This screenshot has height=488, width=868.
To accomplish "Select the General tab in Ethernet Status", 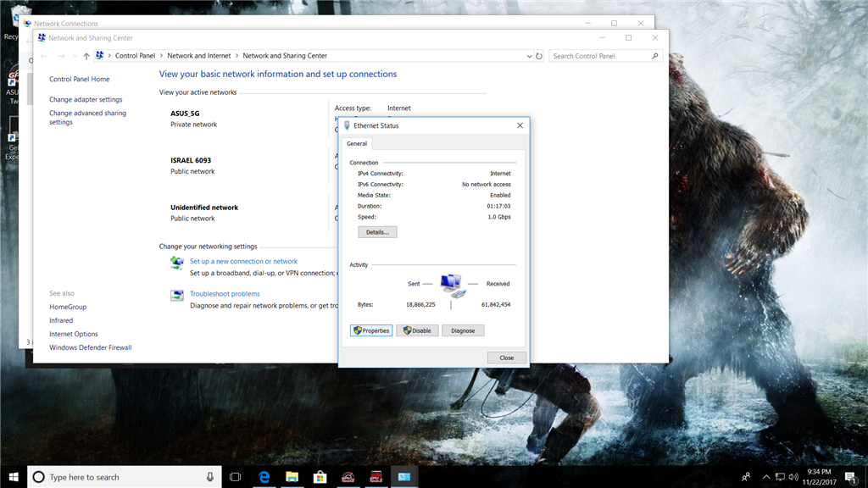I will pyautogui.click(x=357, y=144).
